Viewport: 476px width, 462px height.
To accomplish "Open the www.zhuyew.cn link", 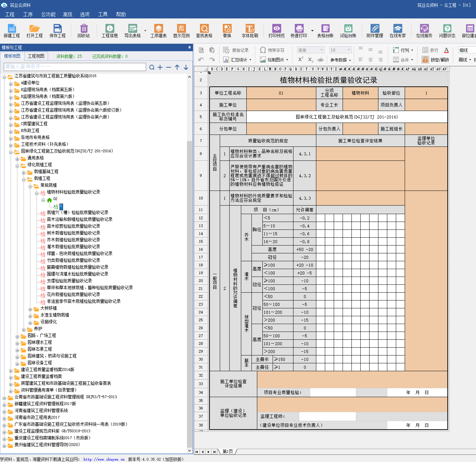I will [x=104, y=459].
